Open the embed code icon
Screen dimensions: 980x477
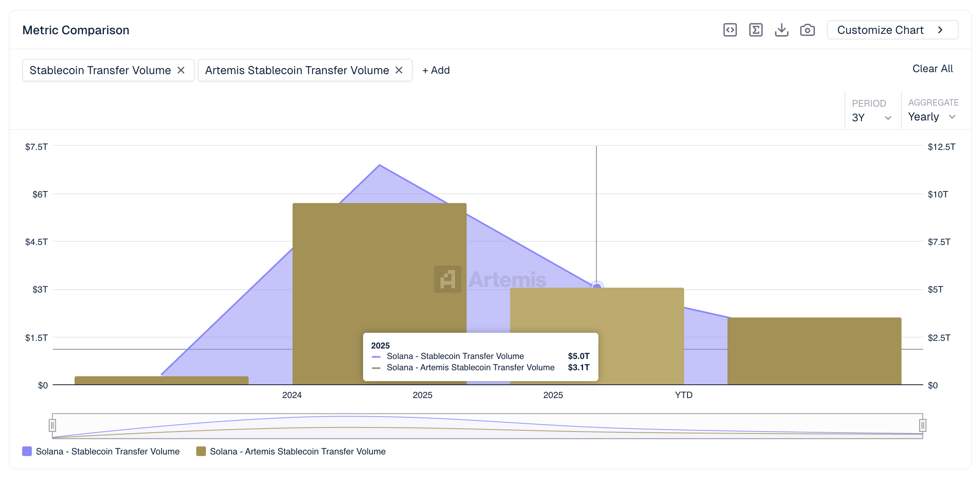coord(730,29)
